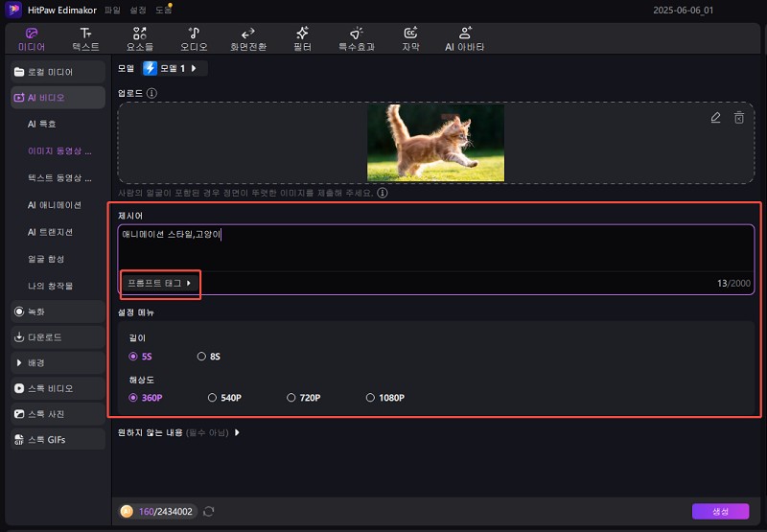
Task: Open the 도움 help menu
Action: pos(163,10)
